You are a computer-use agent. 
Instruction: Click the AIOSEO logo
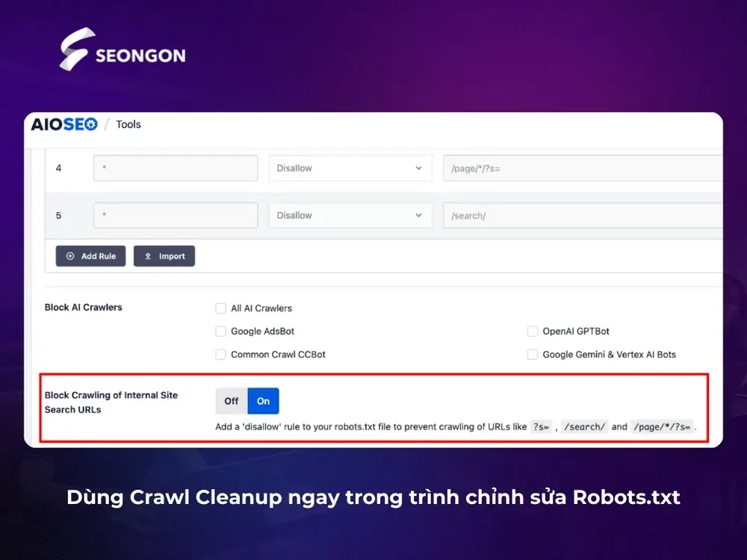64,124
